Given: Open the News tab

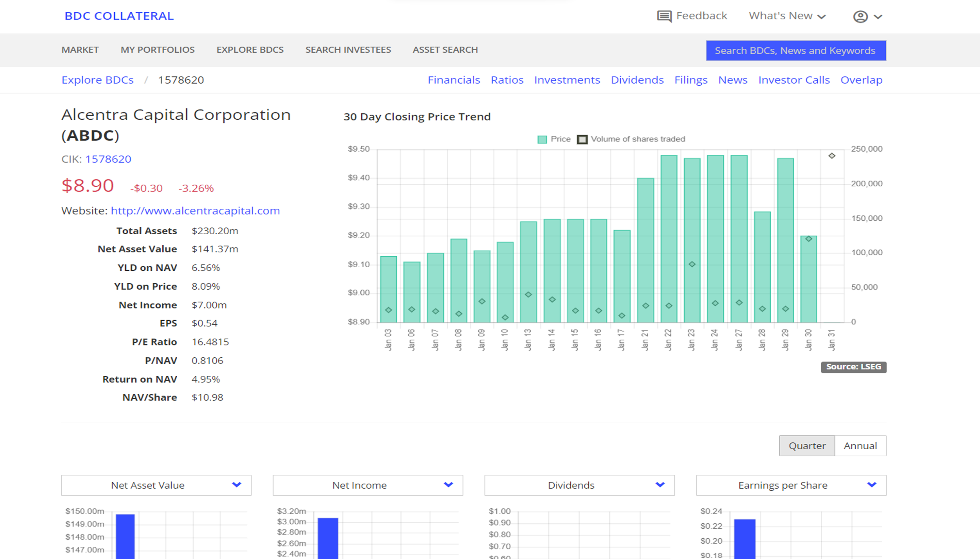Looking at the screenshot, I should (733, 80).
